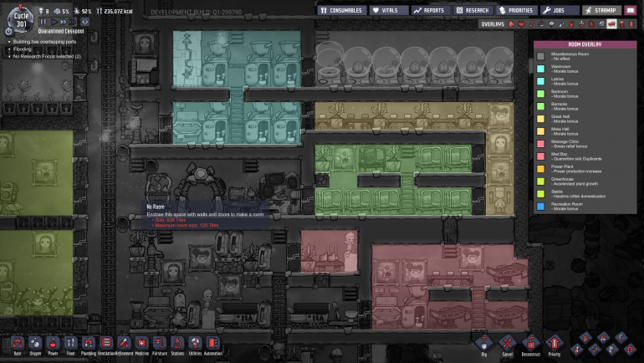Click the 'Quarantined Cesspool' colony name
Screen dimensions: 644x363
[x=61, y=31]
